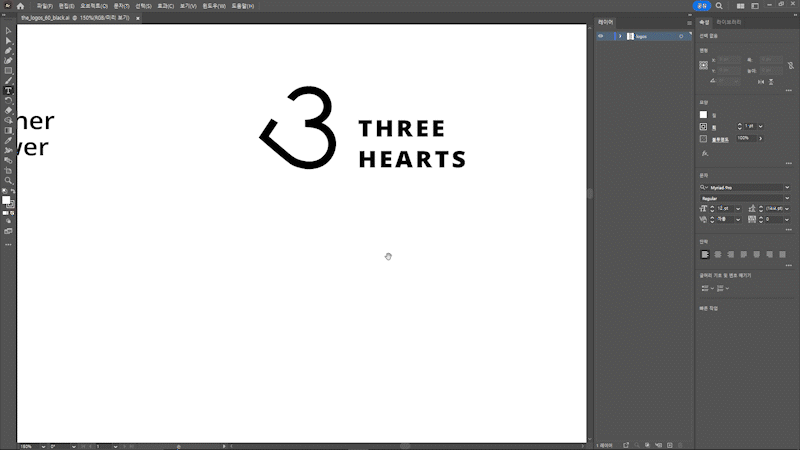Open the tracking value dropdown
The image size is (800, 450).
[x=787, y=219]
